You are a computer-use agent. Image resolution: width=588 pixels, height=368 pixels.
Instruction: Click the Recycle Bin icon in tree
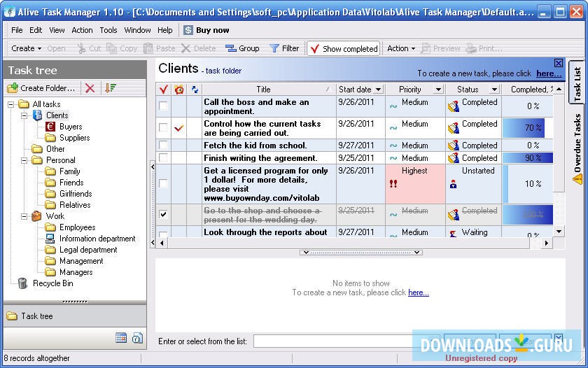tap(22, 283)
